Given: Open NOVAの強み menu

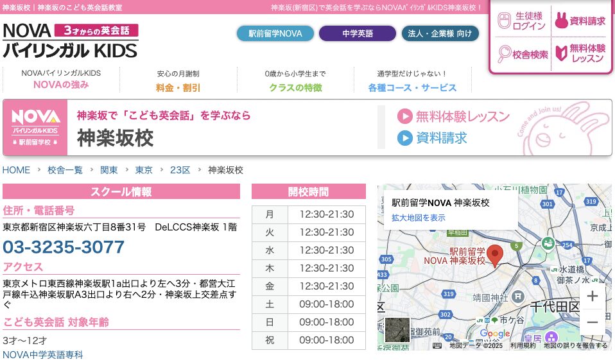Looking at the screenshot, I should [61, 80].
